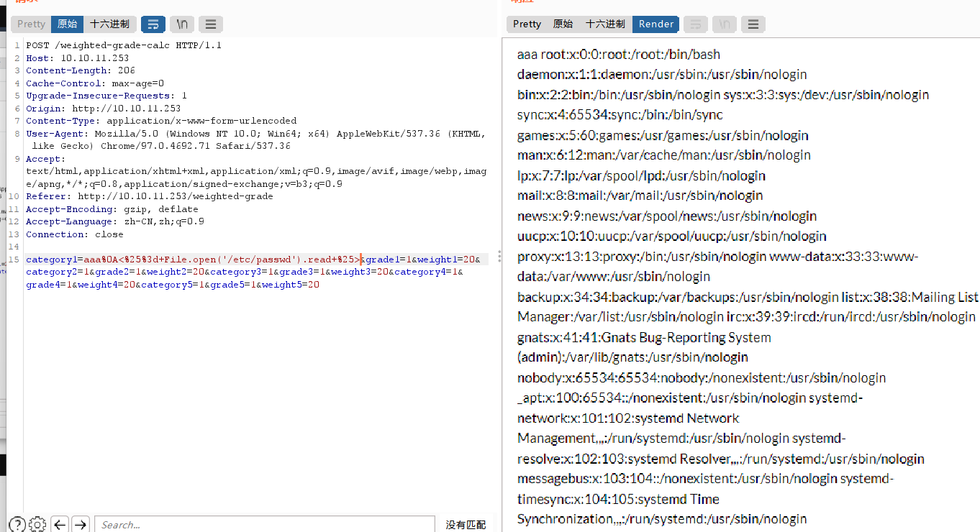Click the news:x:9:9 response line
Viewport: 980px width, 532px height.
click(667, 216)
